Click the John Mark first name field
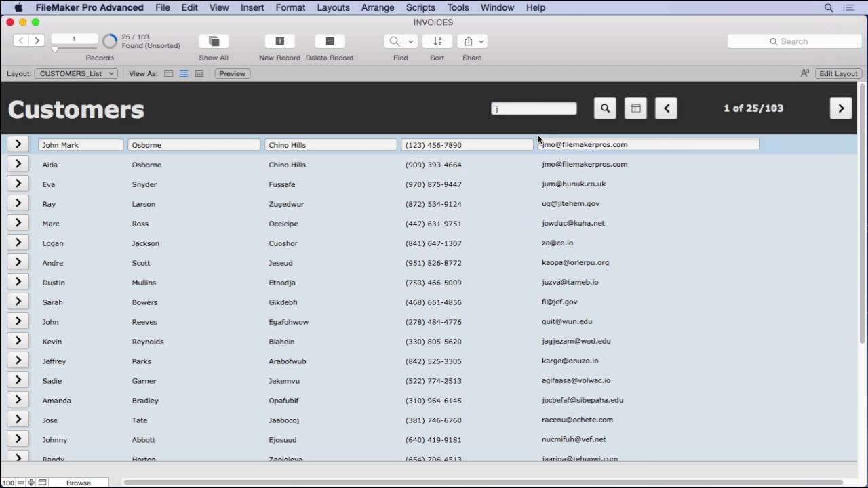The height and width of the screenshot is (488, 868). pyautogui.click(x=81, y=144)
